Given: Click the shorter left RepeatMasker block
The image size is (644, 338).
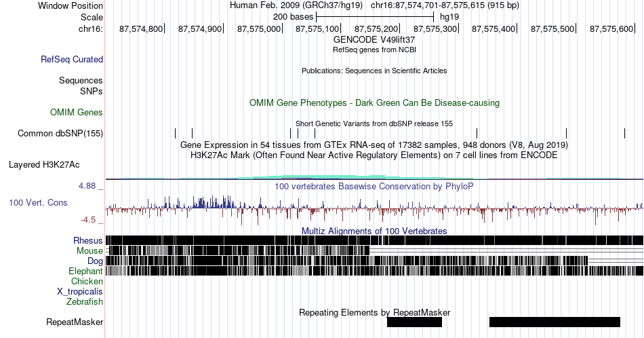Looking at the screenshot, I should click(414, 322).
